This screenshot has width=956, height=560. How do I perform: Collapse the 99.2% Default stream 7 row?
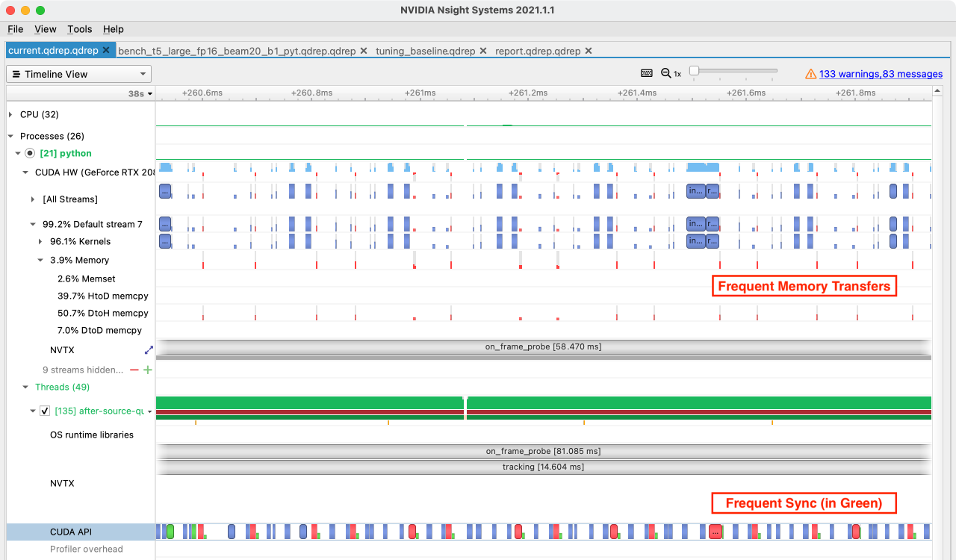coord(33,224)
